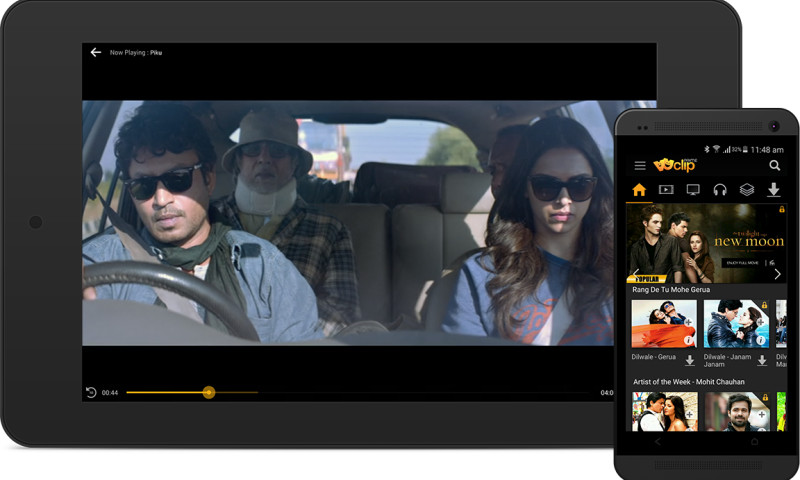Click info icon on Dilwale - Janam Janam thumbnail
Screen dimensions: 800x480
pyautogui.click(x=761, y=340)
